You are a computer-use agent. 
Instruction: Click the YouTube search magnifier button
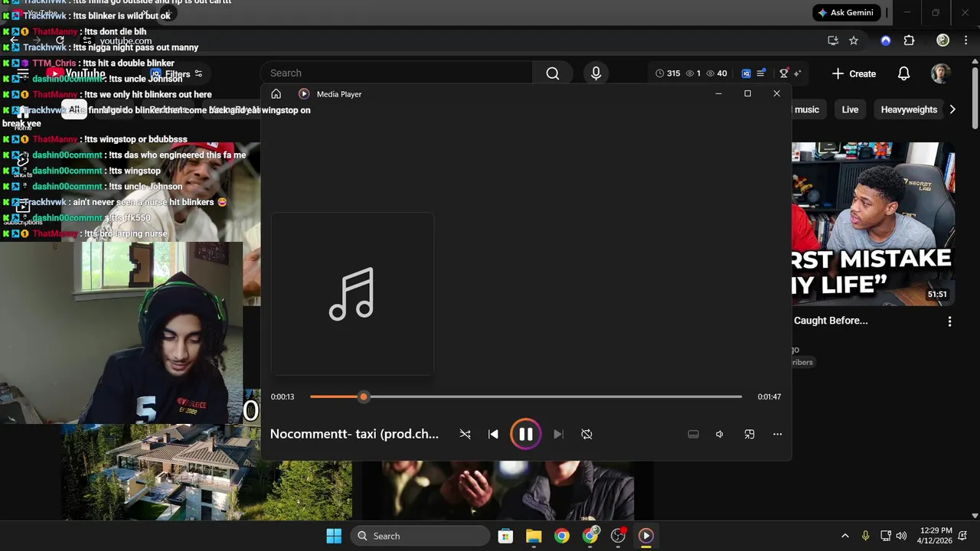553,73
